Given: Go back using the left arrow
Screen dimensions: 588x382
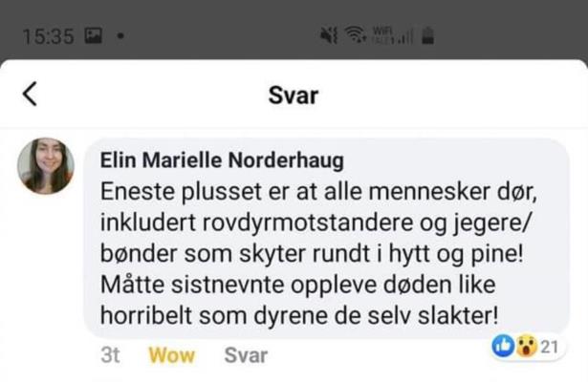Looking at the screenshot, I should tap(30, 94).
